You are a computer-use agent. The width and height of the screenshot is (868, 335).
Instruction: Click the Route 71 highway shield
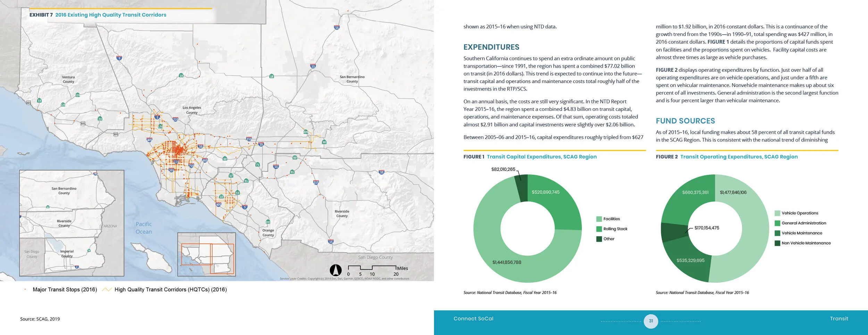[258, 164]
